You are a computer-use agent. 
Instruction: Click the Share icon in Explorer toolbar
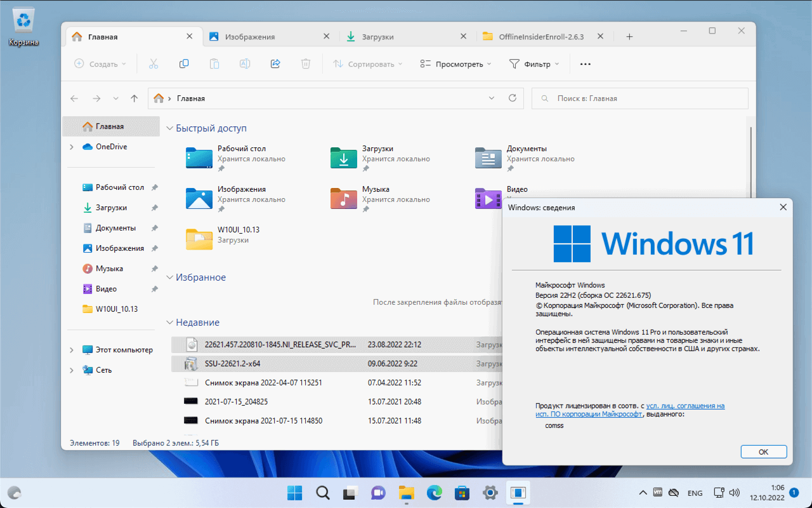(x=275, y=63)
